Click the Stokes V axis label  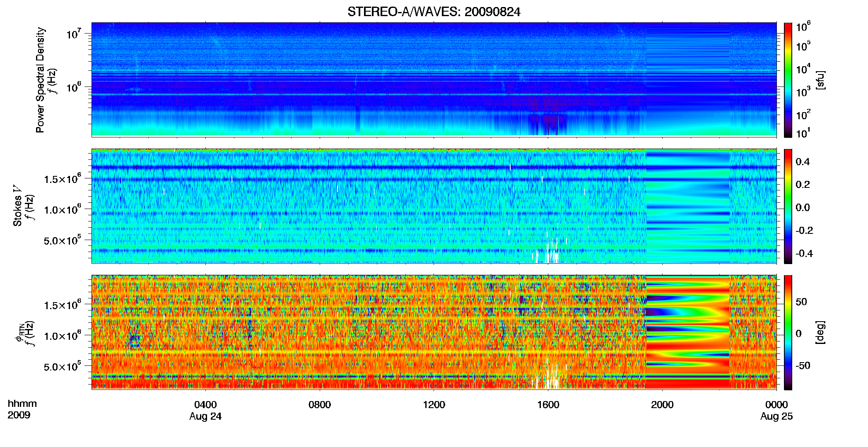[x=17, y=206]
